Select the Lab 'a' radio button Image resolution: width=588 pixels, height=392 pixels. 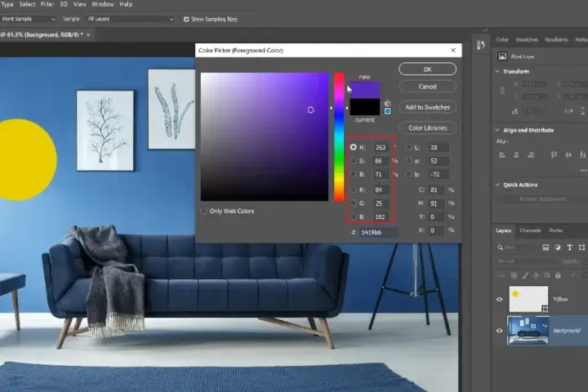click(409, 161)
